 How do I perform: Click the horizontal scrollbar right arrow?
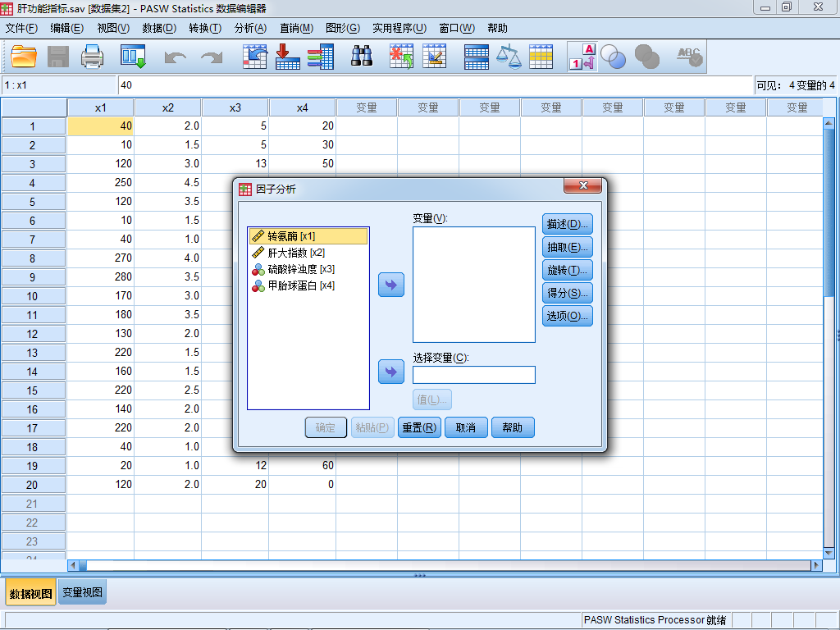coord(816,564)
